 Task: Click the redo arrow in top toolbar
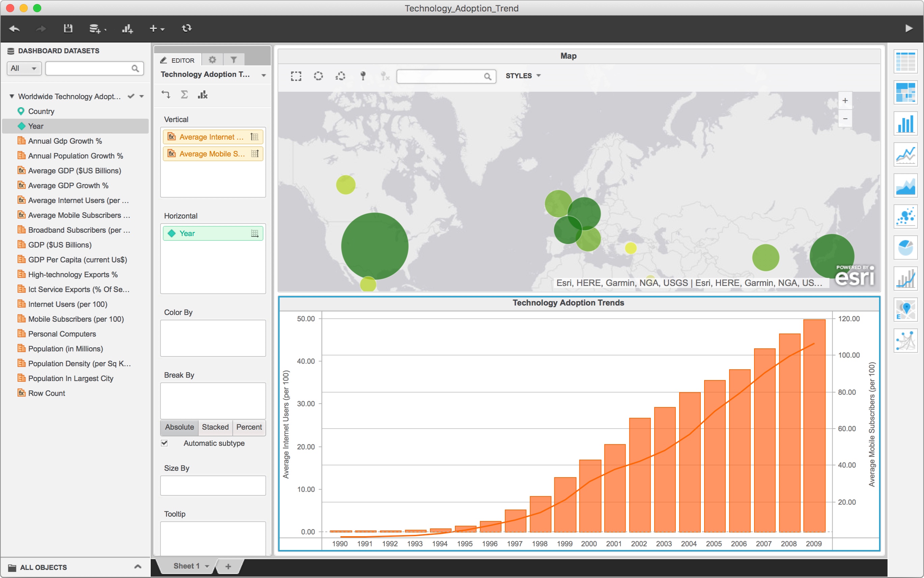pyautogui.click(x=40, y=29)
